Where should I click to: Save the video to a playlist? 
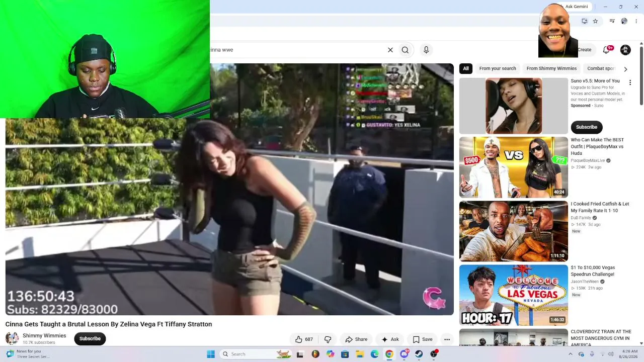click(423, 339)
